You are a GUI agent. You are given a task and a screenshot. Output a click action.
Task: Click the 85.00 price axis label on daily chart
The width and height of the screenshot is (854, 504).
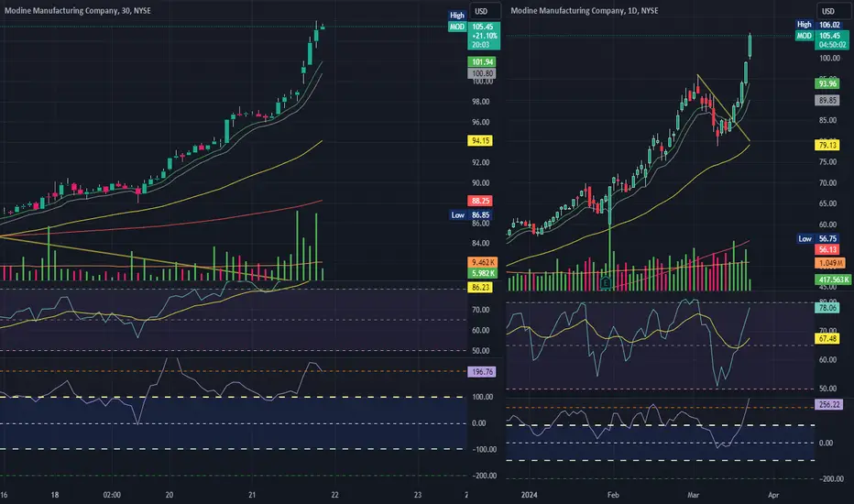tap(827, 120)
